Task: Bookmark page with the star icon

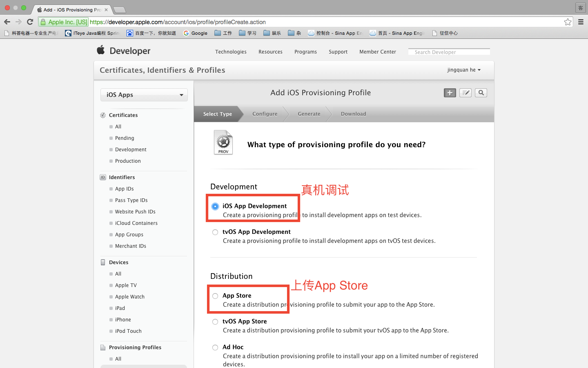Action: click(568, 22)
